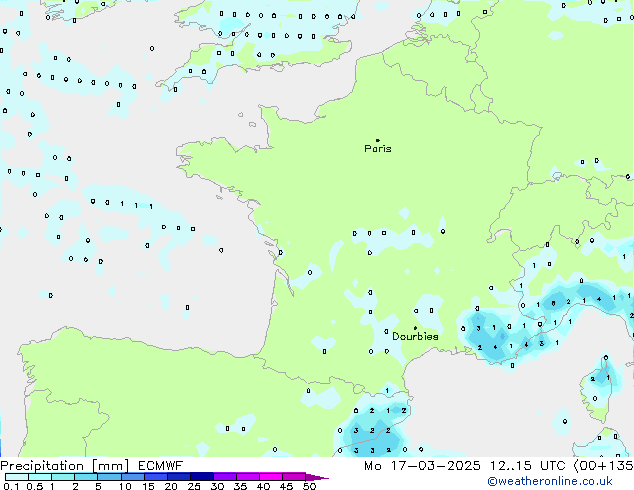634x490 pixels.
Task: Click the above-50 mm arrow tip of legend
Action: point(317,477)
